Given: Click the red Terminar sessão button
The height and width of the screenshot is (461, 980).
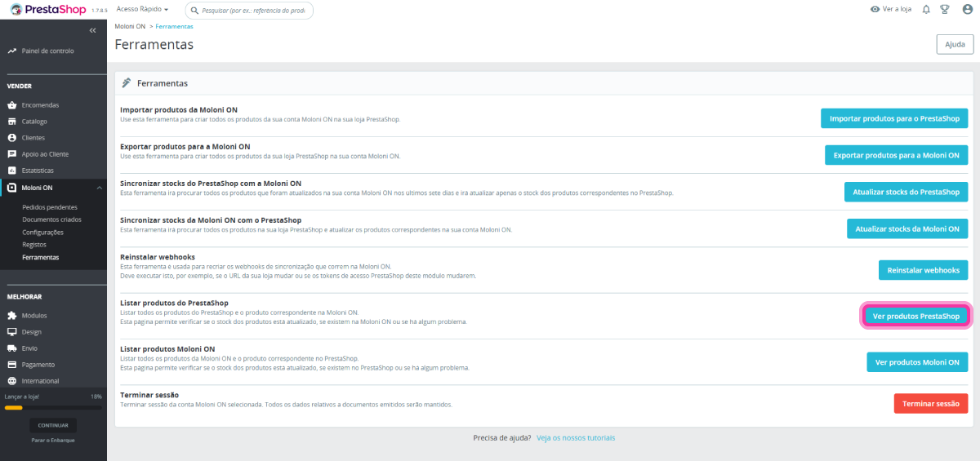Looking at the screenshot, I should (x=930, y=404).
